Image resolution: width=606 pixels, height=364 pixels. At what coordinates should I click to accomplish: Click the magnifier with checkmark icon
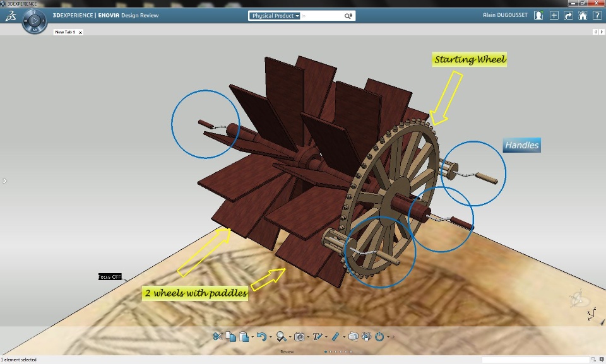(x=281, y=337)
